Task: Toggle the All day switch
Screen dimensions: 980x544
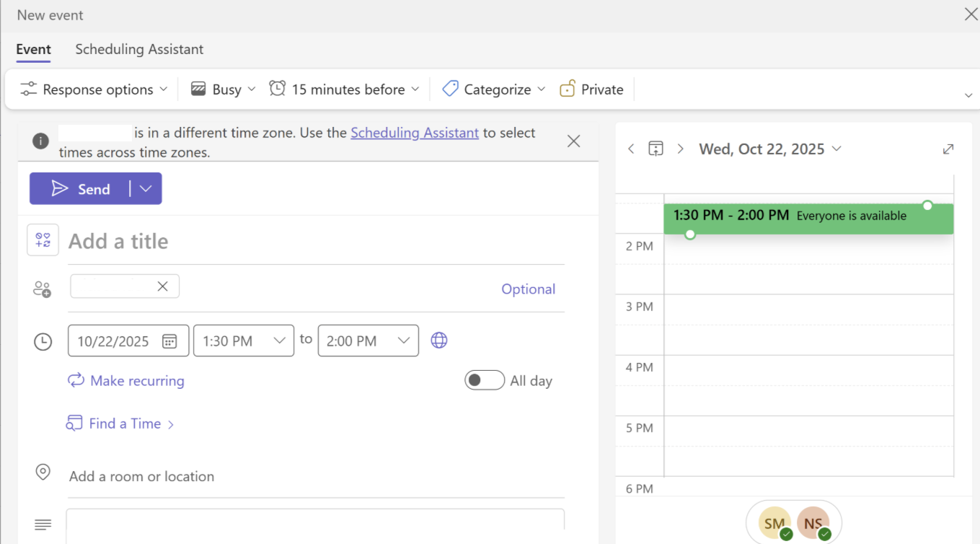Action: (485, 380)
